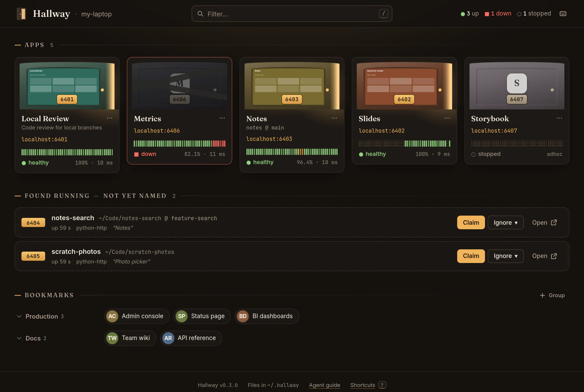
Task: Click the SP avatar of Status page bookmark
Action: click(181, 316)
